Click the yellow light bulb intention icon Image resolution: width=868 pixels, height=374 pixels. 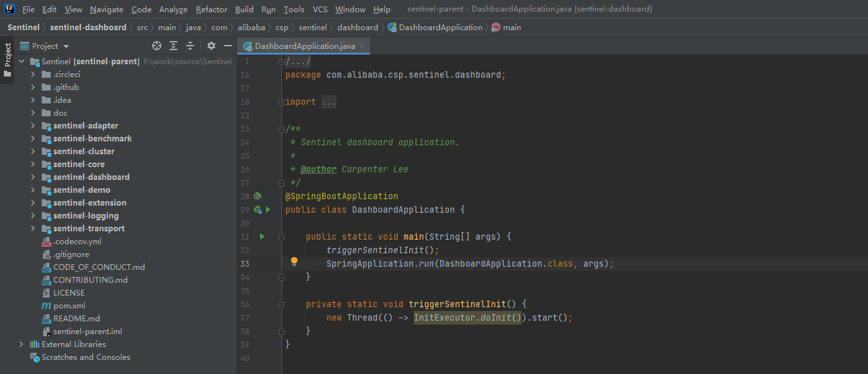coord(294,262)
